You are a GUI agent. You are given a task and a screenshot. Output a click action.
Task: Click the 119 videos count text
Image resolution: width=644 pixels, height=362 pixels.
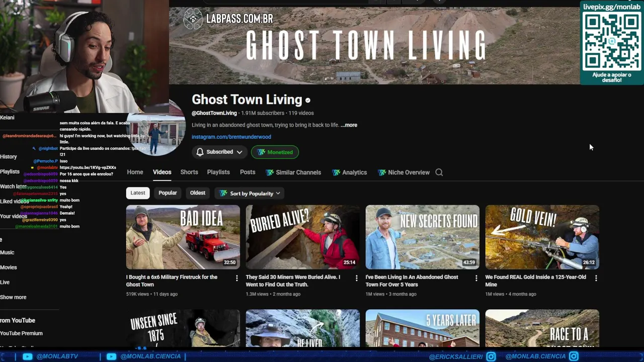[301, 113]
